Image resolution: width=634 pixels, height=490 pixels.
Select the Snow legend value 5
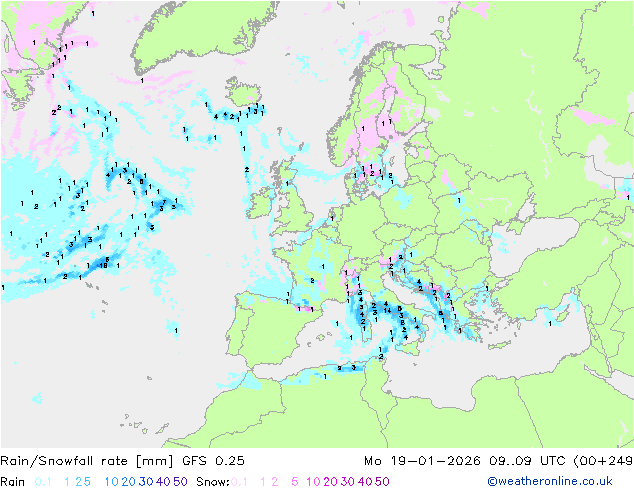295,482
